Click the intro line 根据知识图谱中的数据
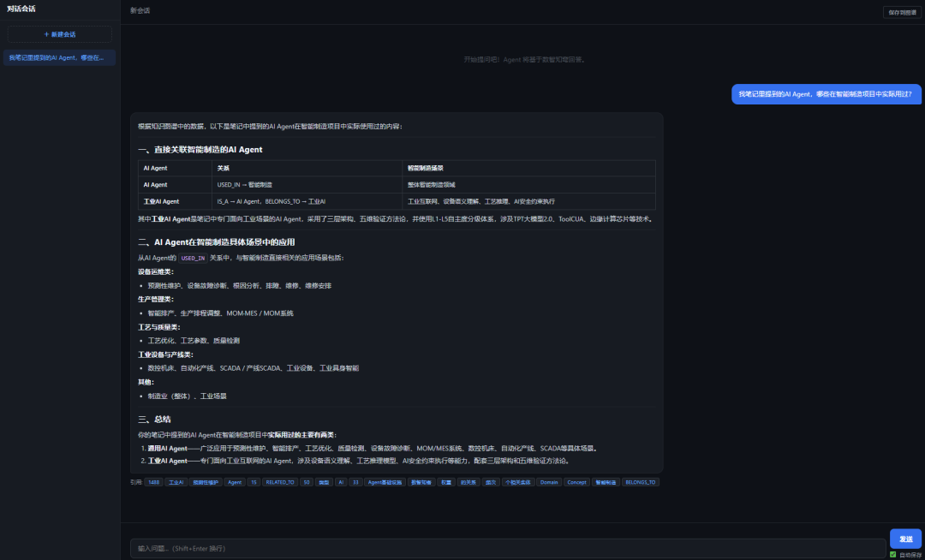This screenshot has height=560, width=925. [270, 126]
